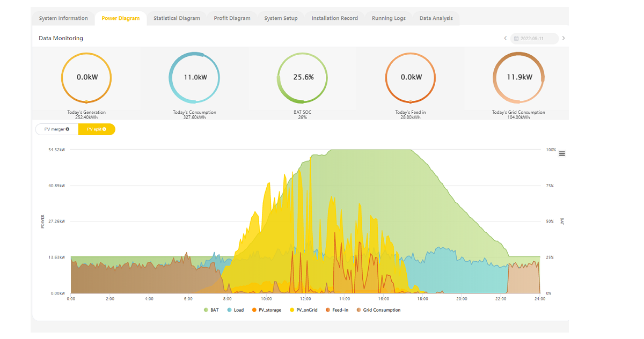Screen dimensions: 644x339
Task: Click the 75% battery axis label
Action: click(550, 186)
